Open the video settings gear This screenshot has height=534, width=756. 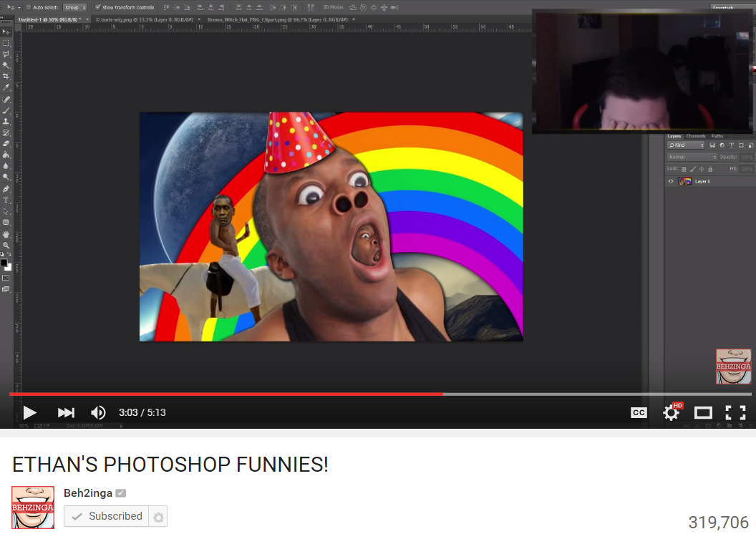point(671,412)
